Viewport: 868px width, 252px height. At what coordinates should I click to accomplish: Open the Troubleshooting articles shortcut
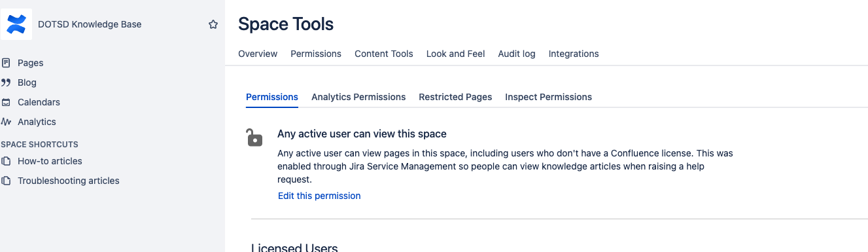(x=69, y=181)
